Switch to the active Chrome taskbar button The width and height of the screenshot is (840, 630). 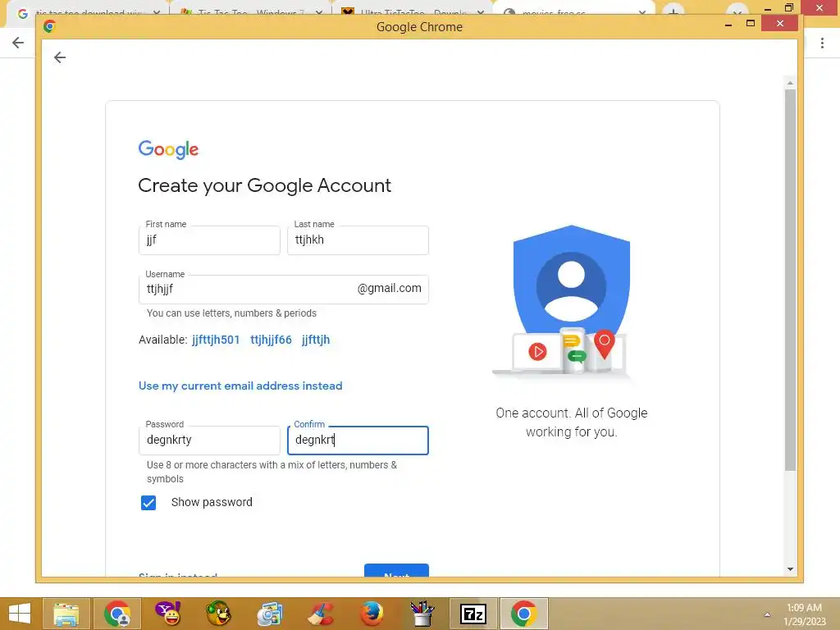point(524,614)
